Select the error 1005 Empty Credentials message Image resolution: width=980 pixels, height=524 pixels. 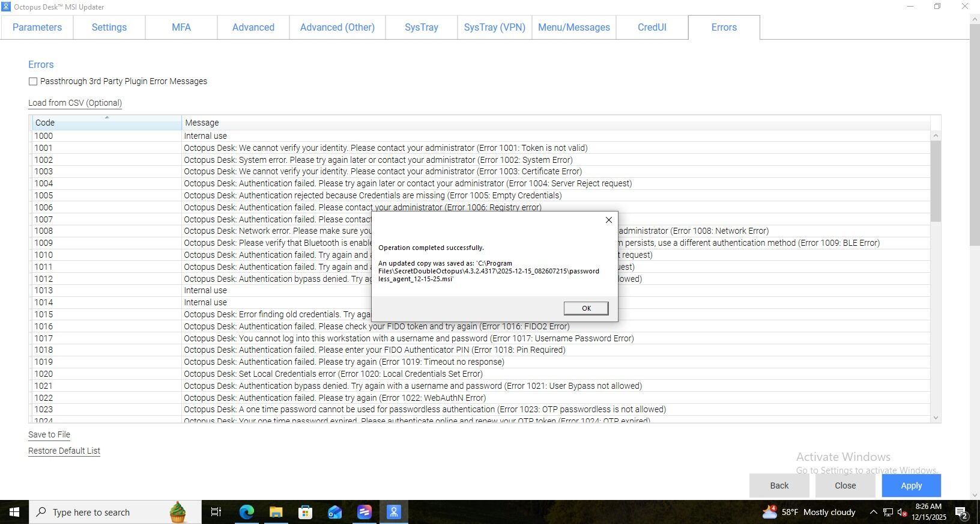click(x=373, y=195)
